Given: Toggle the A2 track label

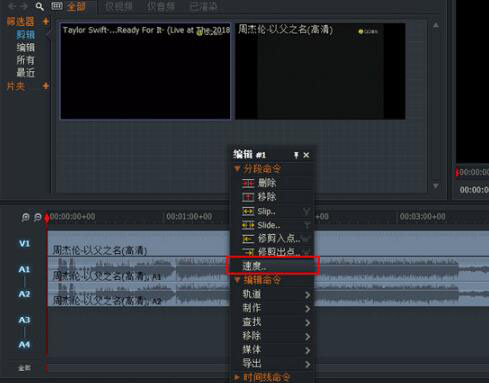Looking at the screenshot, I should coord(24,294).
